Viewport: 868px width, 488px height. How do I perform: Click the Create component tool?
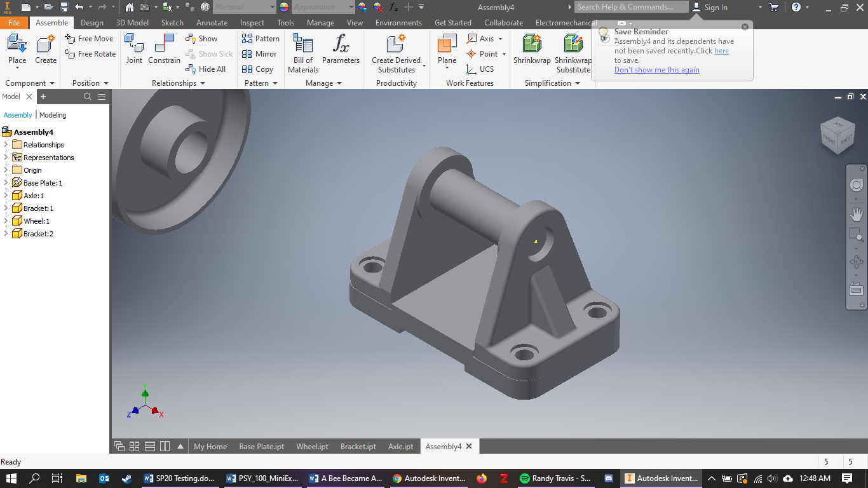click(46, 50)
